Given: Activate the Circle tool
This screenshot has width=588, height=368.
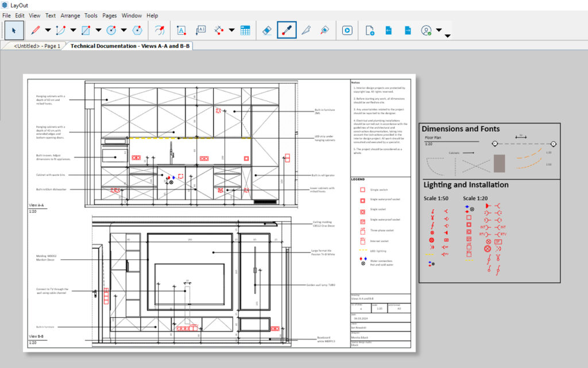Looking at the screenshot, I should click(x=111, y=30).
